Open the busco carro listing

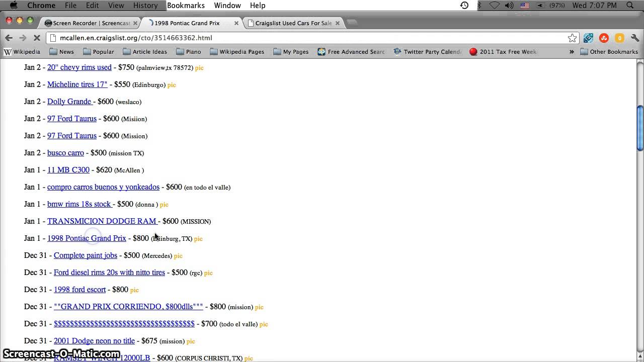pos(65,153)
